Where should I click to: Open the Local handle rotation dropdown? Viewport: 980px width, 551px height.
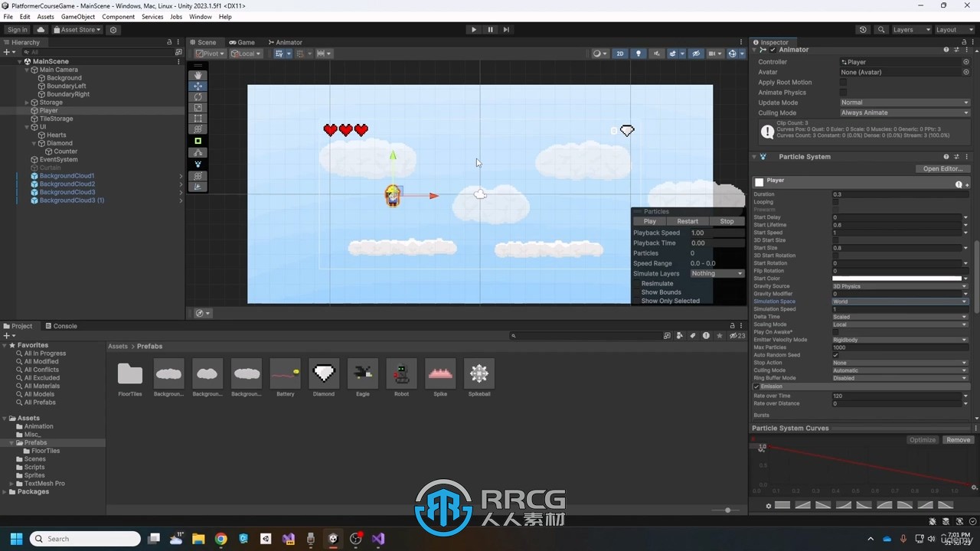click(246, 54)
